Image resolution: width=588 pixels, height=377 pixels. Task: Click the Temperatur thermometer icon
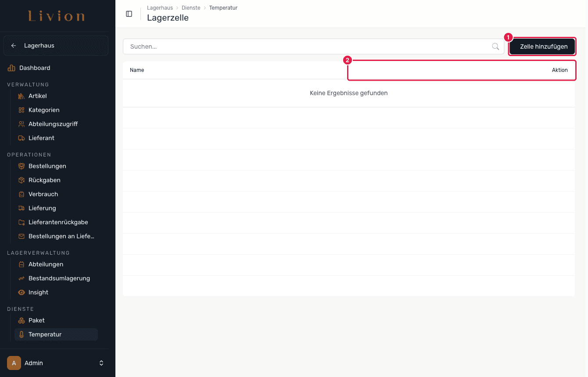(x=22, y=334)
